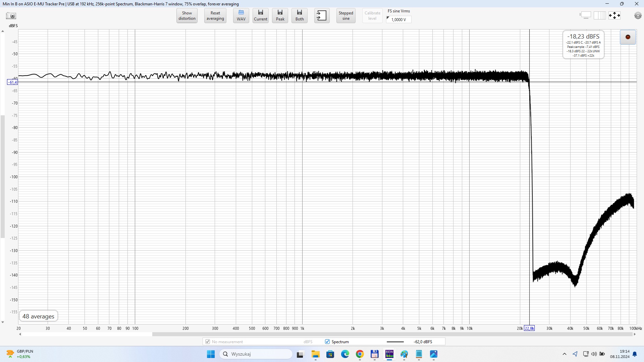Save Both current and peak traces
Image resolution: width=644 pixels, height=362 pixels.
(x=300, y=16)
